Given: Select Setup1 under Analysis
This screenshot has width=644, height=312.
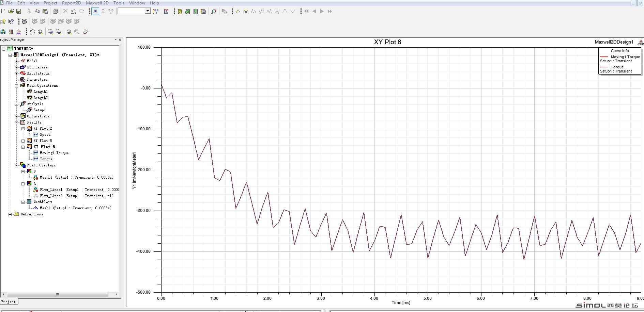Looking at the screenshot, I should [x=40, y=110].
